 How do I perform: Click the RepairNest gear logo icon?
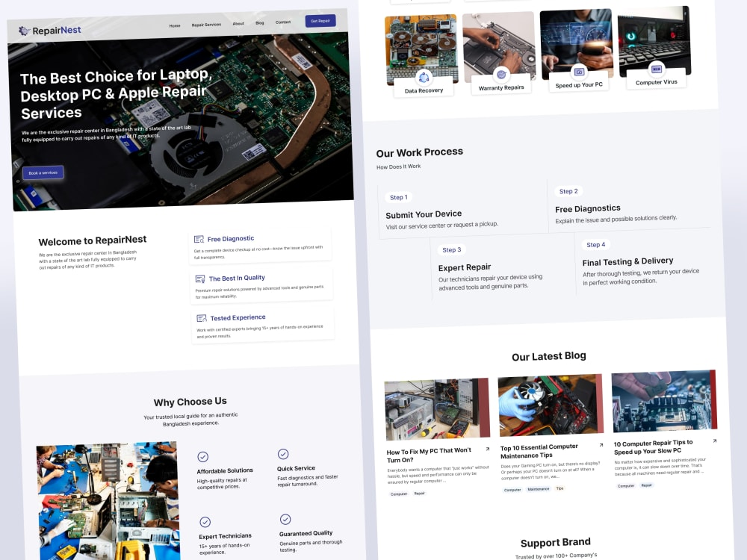point(24,31)
